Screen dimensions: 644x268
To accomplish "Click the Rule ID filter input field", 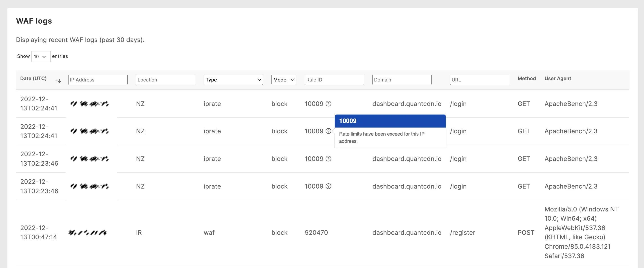I will pyautogui.click(x=333, y=80).
